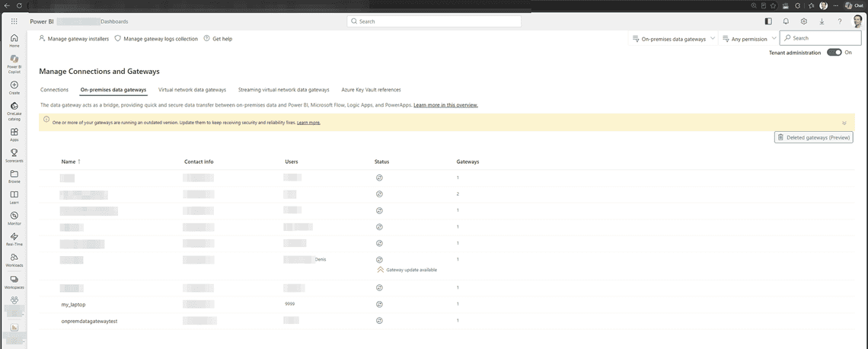
Task: Expand the yellow warning banner chevron
Action: 844,123
